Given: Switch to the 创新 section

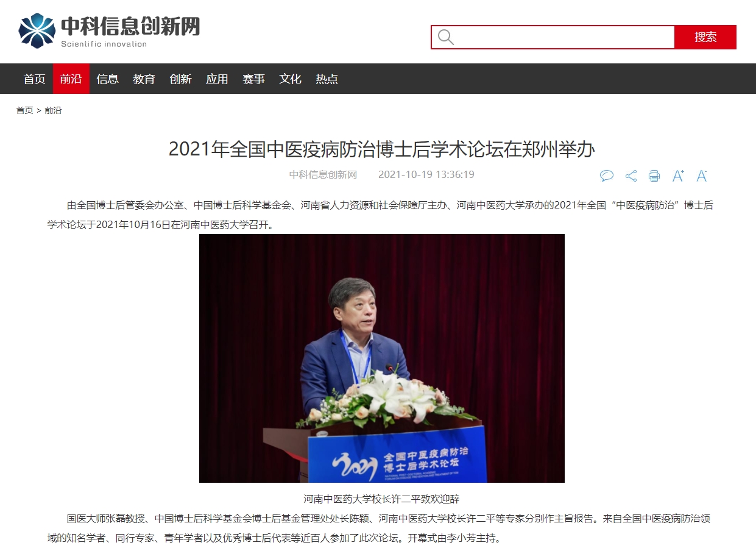Looking at the screenshot, I should click(x=181, y=79).
